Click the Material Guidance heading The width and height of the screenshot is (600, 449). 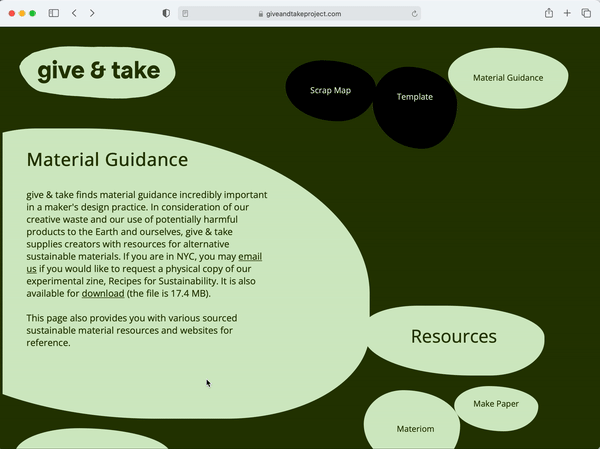coord(107,160)
